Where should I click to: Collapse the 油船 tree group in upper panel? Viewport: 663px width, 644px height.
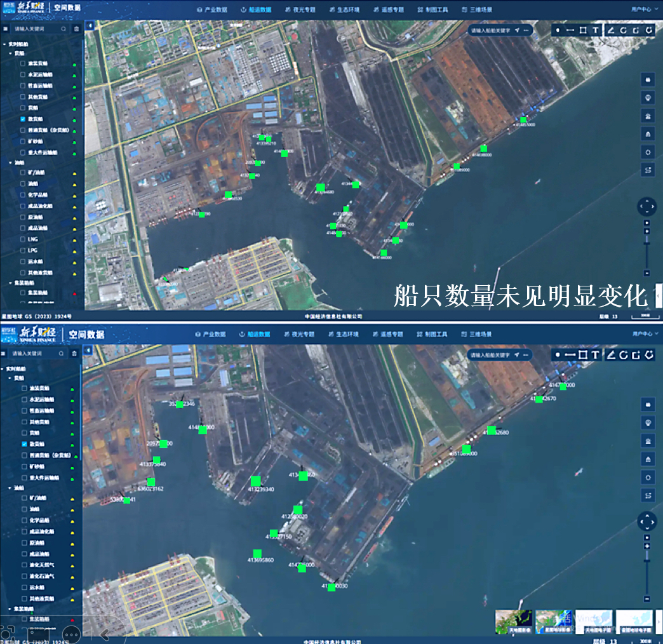(x=11, y=163)
